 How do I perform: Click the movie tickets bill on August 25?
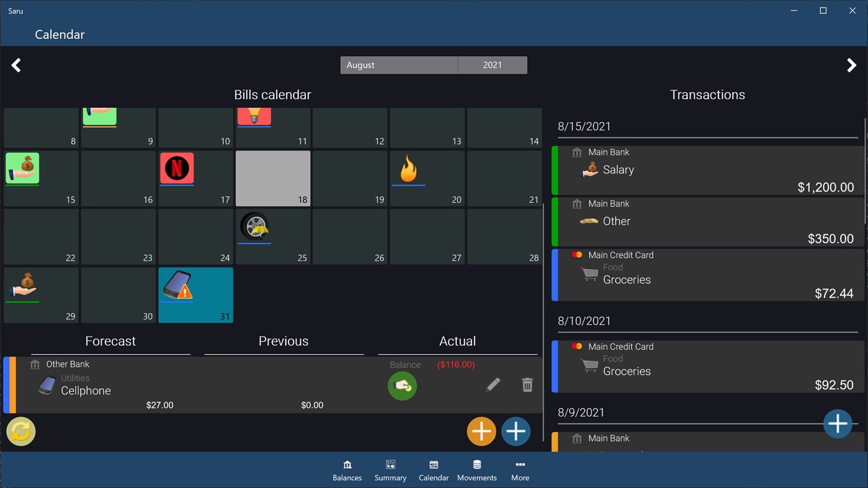pyautogui.click(x=254, y=227)
